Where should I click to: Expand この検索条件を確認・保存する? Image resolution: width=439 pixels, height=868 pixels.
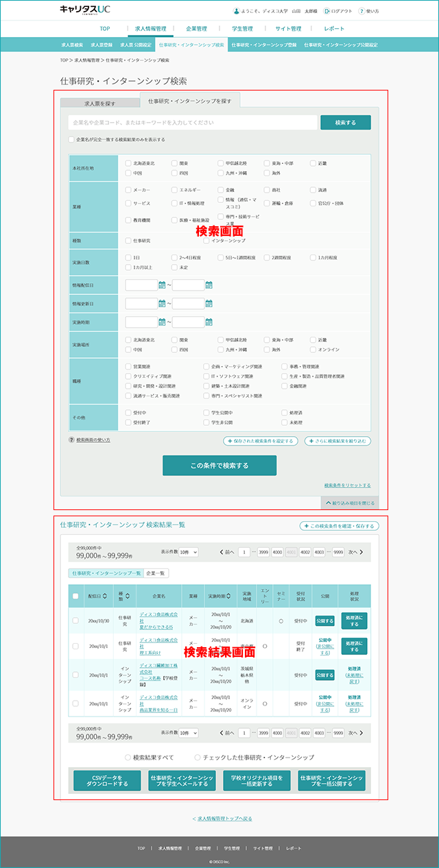pos(339,526)
